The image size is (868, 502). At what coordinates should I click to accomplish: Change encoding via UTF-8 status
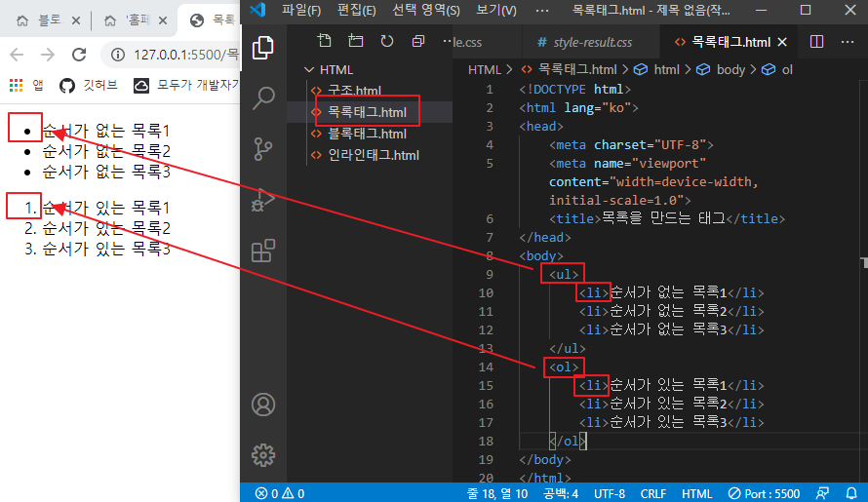point(610,493)
